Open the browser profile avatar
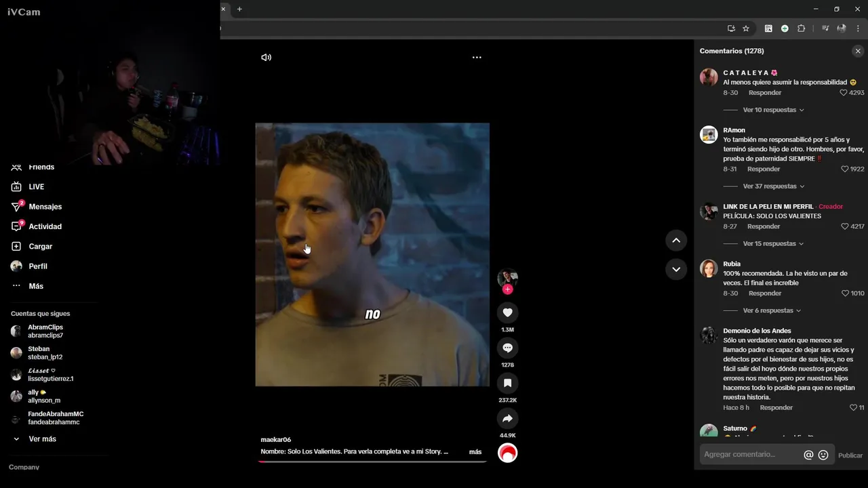Image resolution: width=868 pixels, height=488 pixels. point(842,28)
